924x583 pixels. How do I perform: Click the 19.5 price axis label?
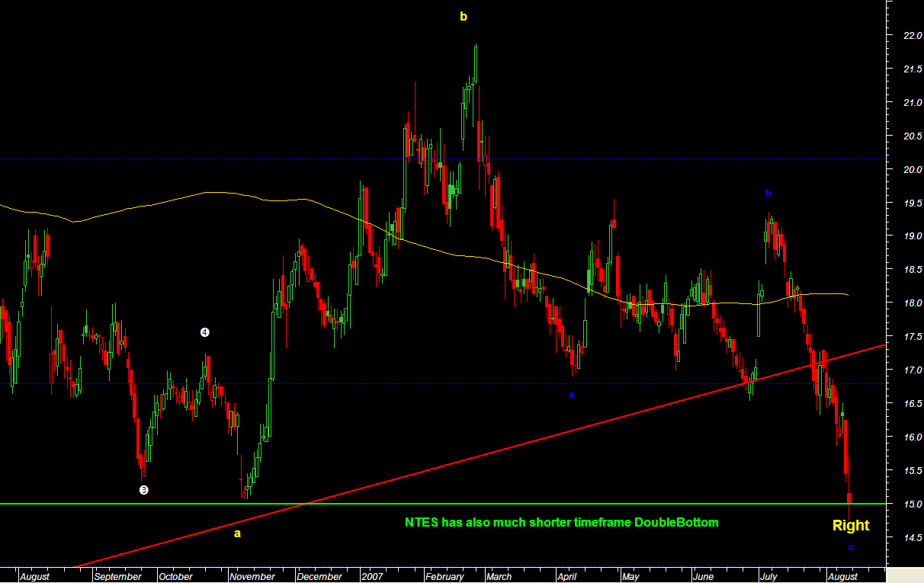[x=913, y=203]
